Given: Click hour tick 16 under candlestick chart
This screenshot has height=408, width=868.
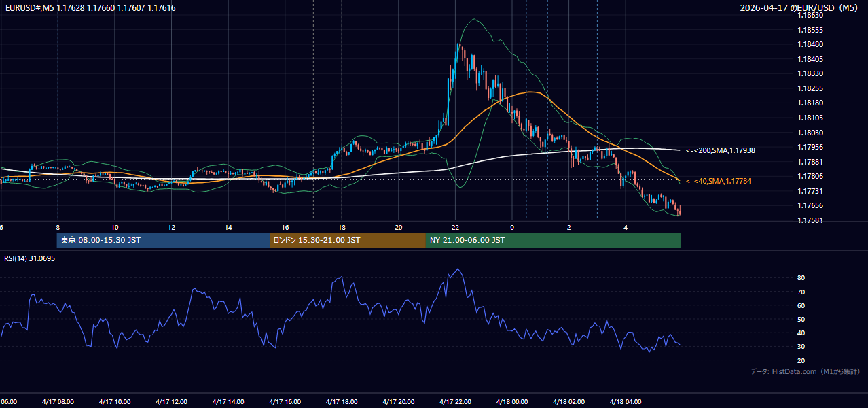Looking at the screenshot, I should (x=285, y=228).
